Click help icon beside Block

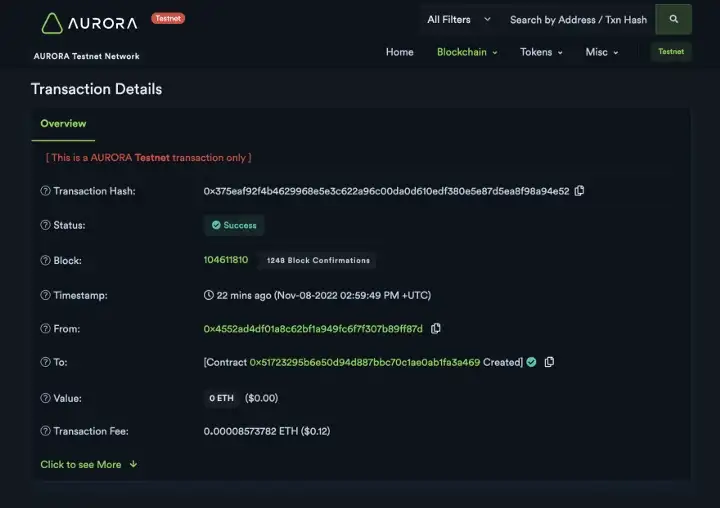(x=45, y=260)
